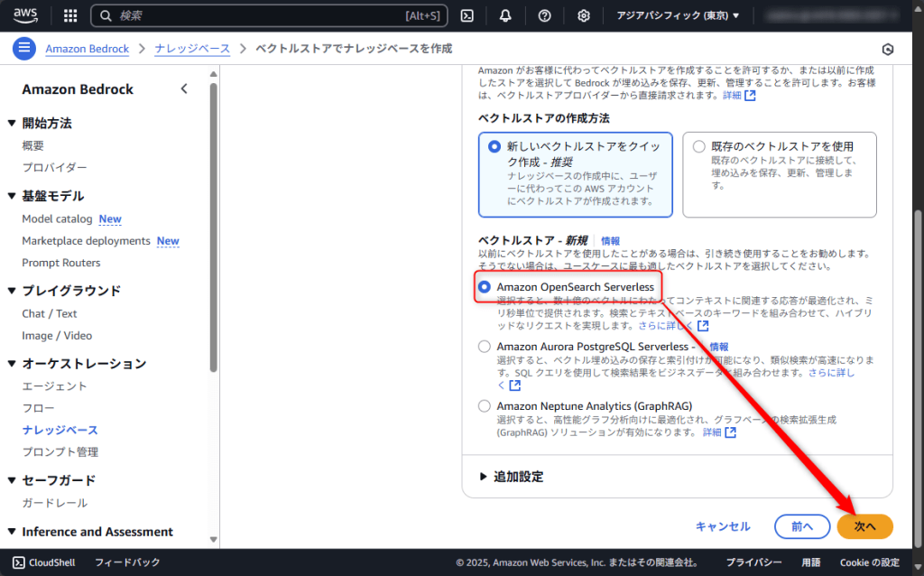
Task: Open 概要 in the sidebar
Action: pos(33,145)
